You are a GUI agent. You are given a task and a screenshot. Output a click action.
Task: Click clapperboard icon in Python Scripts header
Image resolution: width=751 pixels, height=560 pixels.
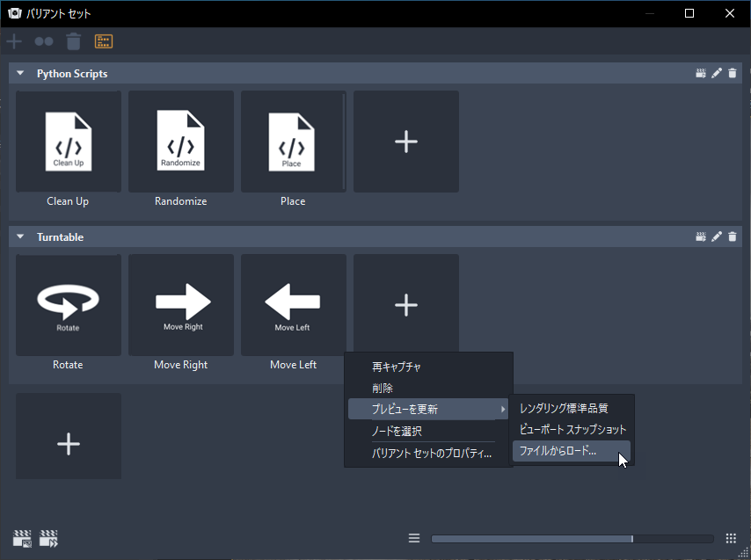pyautogui.click(x=701, y=73)
